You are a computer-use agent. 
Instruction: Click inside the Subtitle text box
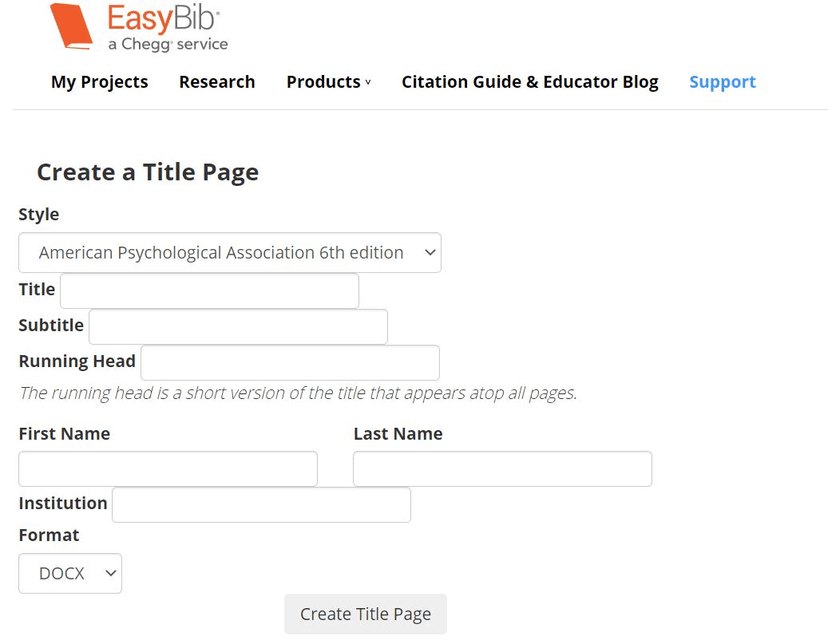238,326
